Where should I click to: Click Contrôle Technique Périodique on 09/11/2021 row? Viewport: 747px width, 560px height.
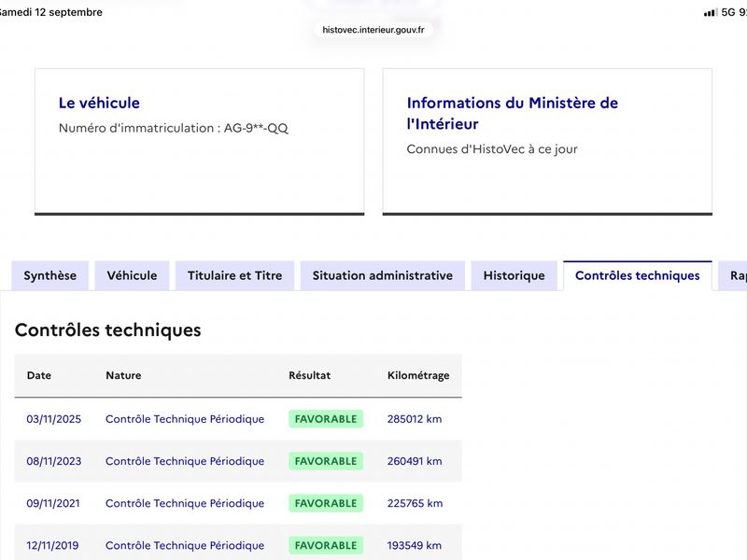point(185,503)
